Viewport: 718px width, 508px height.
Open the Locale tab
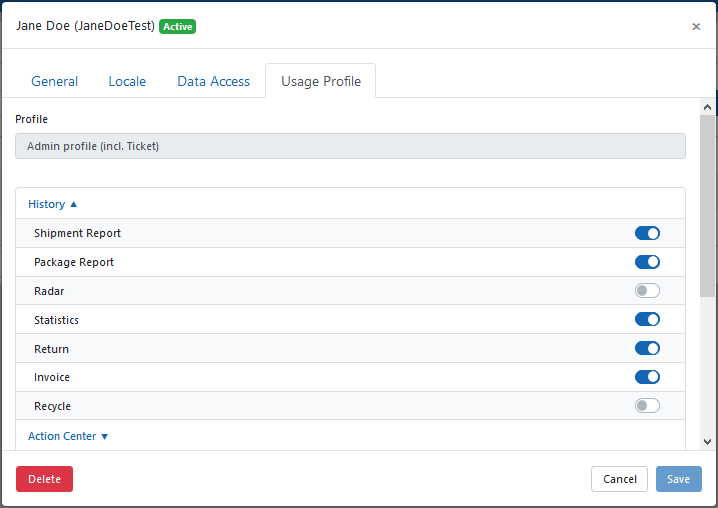127,81
